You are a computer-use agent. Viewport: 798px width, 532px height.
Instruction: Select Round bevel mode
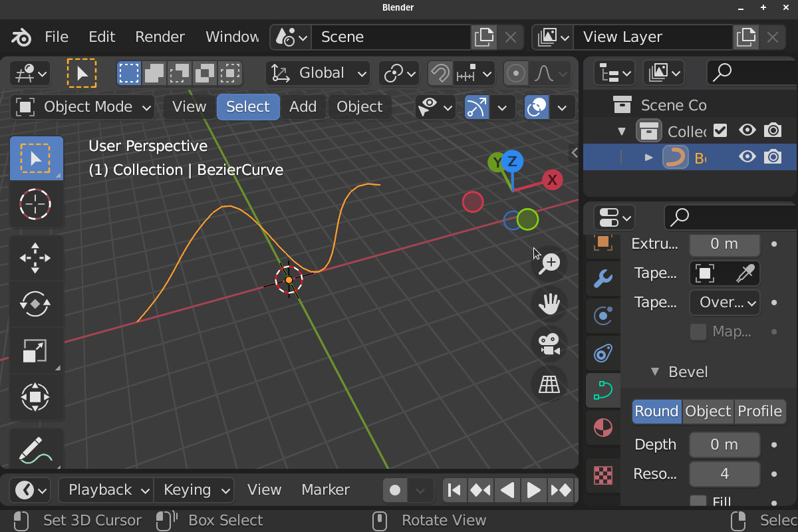(x=656, y=412)
